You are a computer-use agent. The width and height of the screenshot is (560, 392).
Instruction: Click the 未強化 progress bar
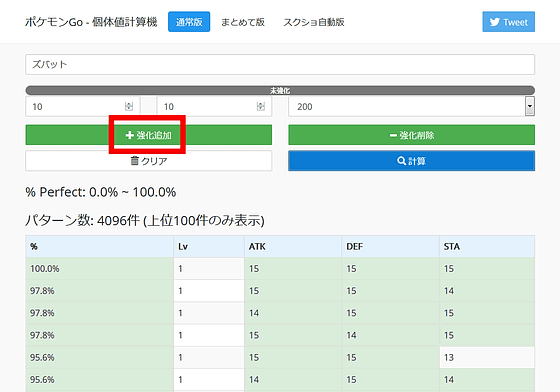click(x=280, y=90)
